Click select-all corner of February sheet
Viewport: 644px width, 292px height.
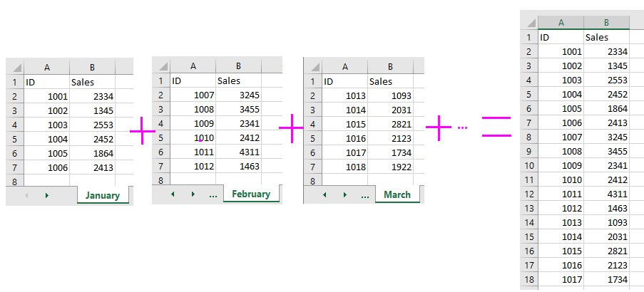(x=161, y=66)
